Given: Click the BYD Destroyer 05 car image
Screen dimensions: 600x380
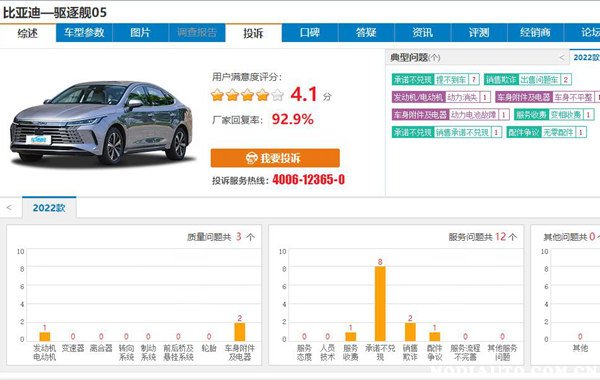Looking at the screenshot, I should point(101,122).
